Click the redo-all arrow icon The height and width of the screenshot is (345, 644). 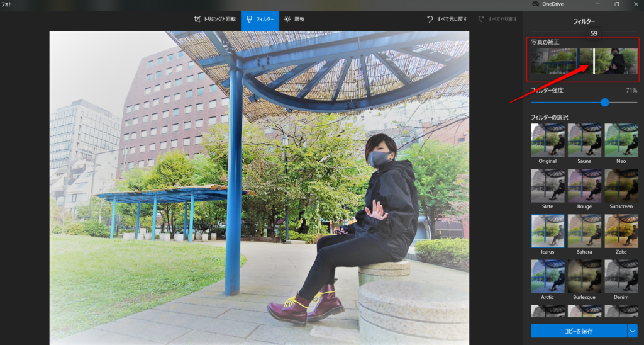tap(482, 19)
